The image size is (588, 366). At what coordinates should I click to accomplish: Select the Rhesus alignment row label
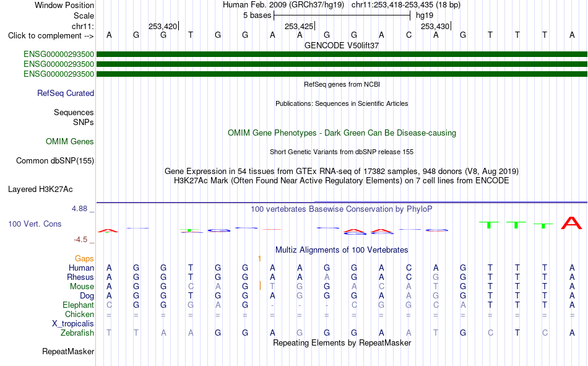coord(80,277)
